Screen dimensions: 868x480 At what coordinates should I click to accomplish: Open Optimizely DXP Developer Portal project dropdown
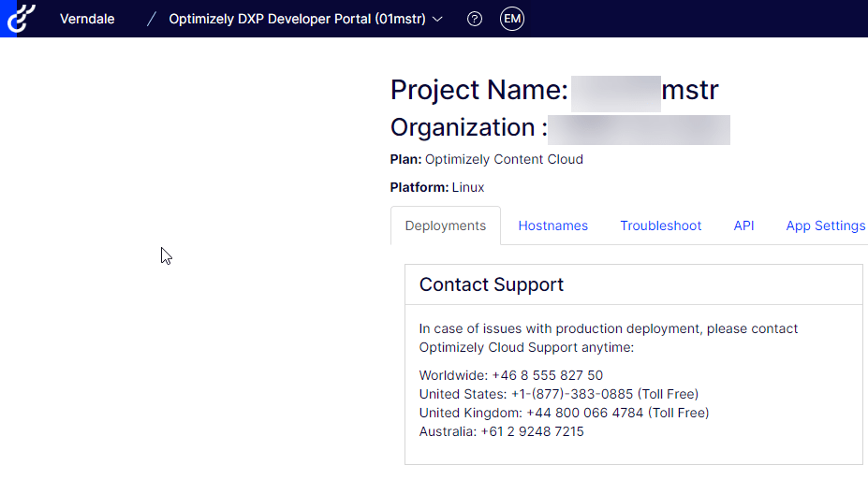tap(305, 19)
